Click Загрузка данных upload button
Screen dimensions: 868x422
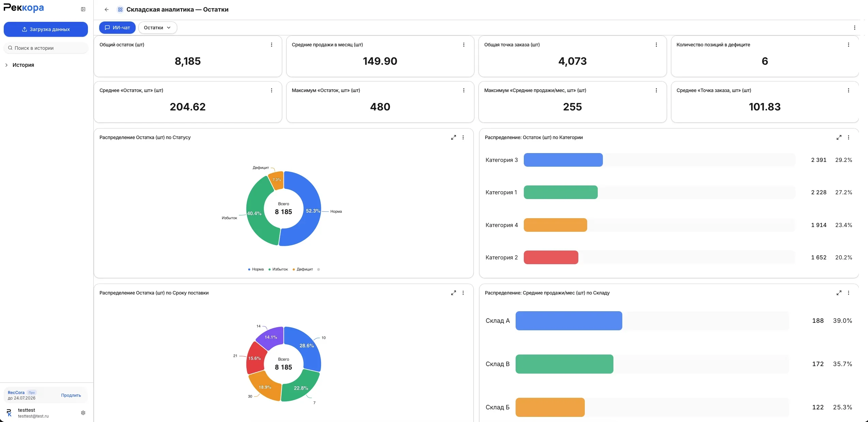(x=46, y=29)
